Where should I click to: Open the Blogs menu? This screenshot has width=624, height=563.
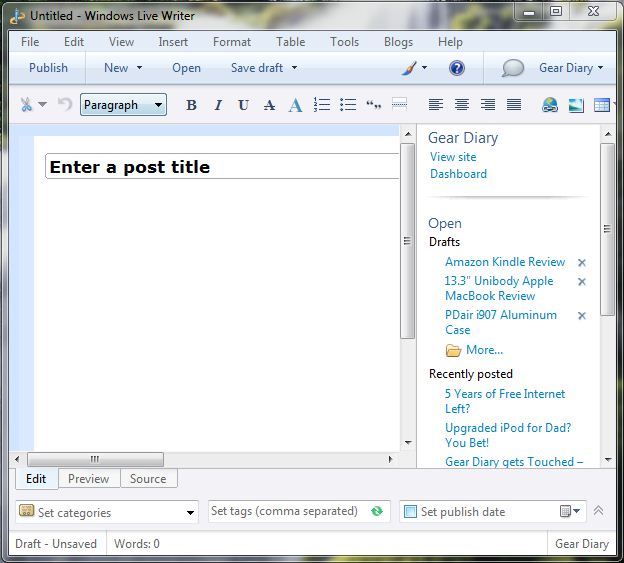398,42
